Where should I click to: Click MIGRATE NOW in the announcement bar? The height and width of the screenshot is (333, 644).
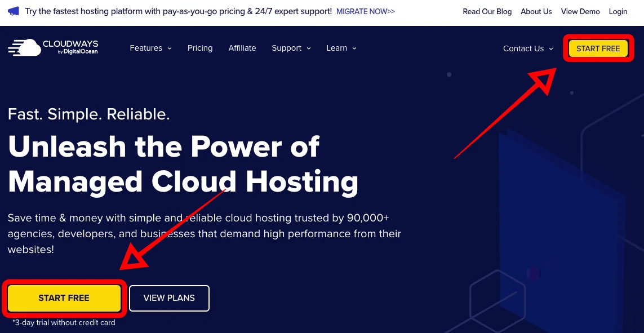tap(365, 11)
